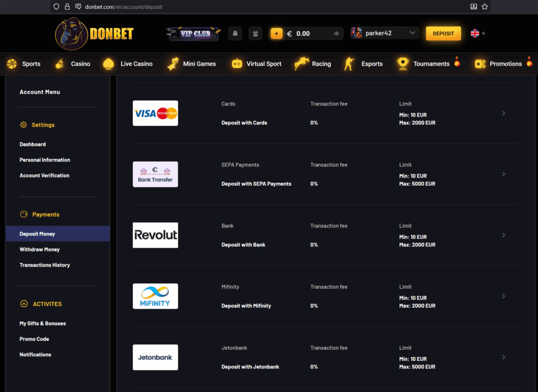Switch to the Live Casino tab
The image size is (538, 392).
[x=127, y=63]
